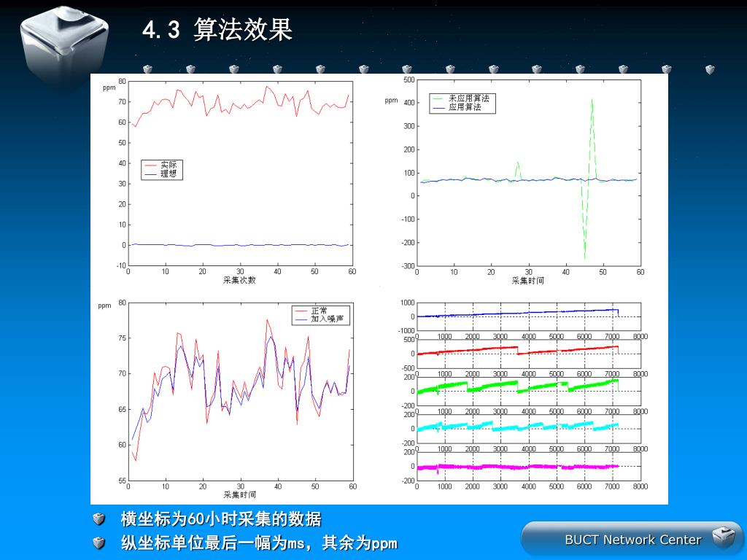Click the BUCT Network Center footer text
Screen dimensions: 747x560
(x=632, y=540)
